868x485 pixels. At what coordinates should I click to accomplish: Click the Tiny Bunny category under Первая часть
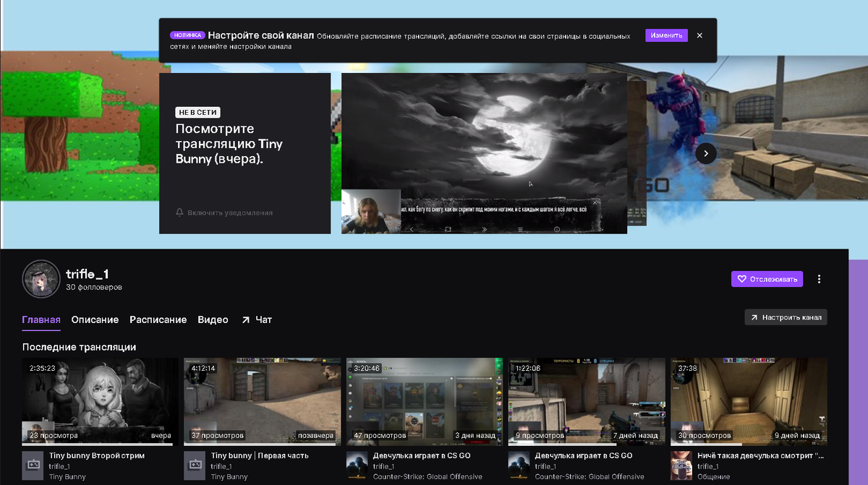[229, 477]
